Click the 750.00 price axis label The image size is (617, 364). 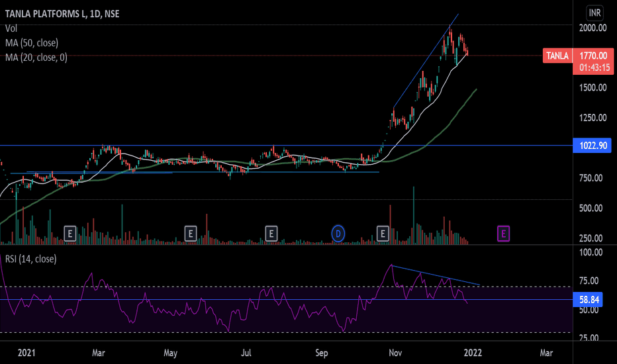(591, 178)
